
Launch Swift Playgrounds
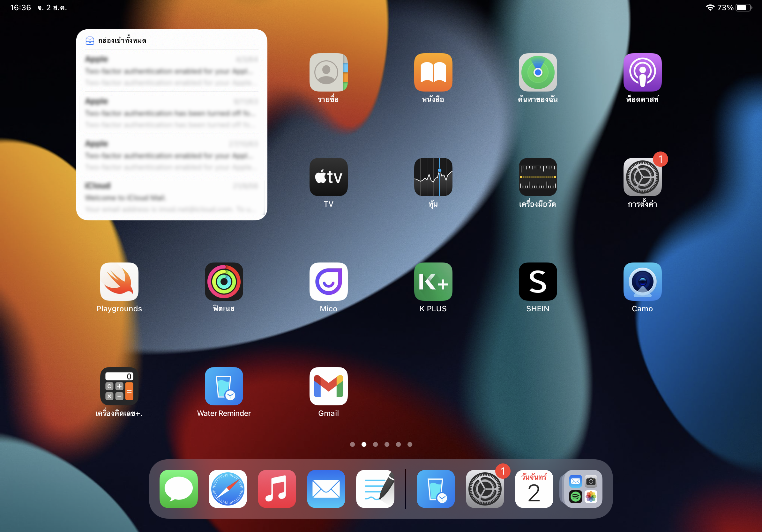click(x=119, y=282)
